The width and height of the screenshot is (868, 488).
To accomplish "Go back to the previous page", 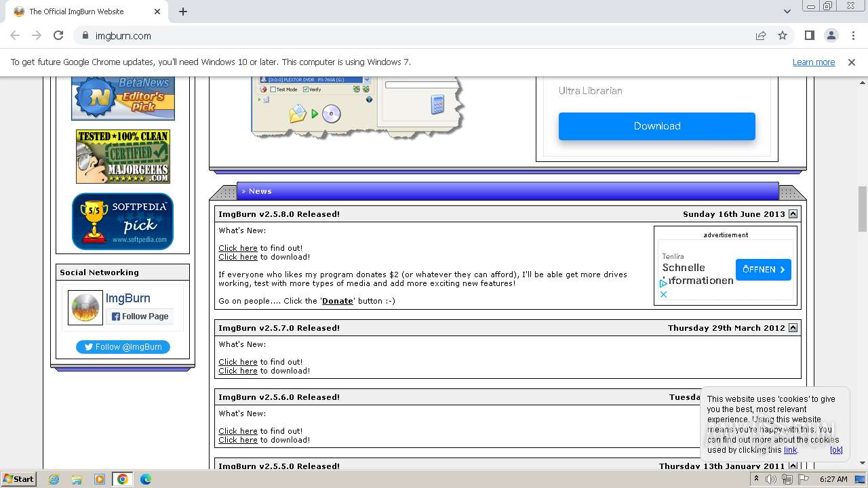I will tap(15, 36).
